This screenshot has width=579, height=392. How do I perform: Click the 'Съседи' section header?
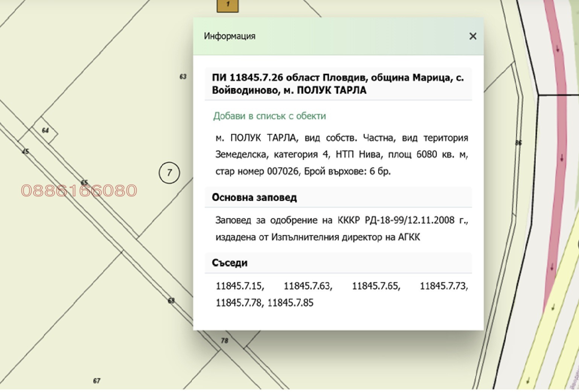338,263
